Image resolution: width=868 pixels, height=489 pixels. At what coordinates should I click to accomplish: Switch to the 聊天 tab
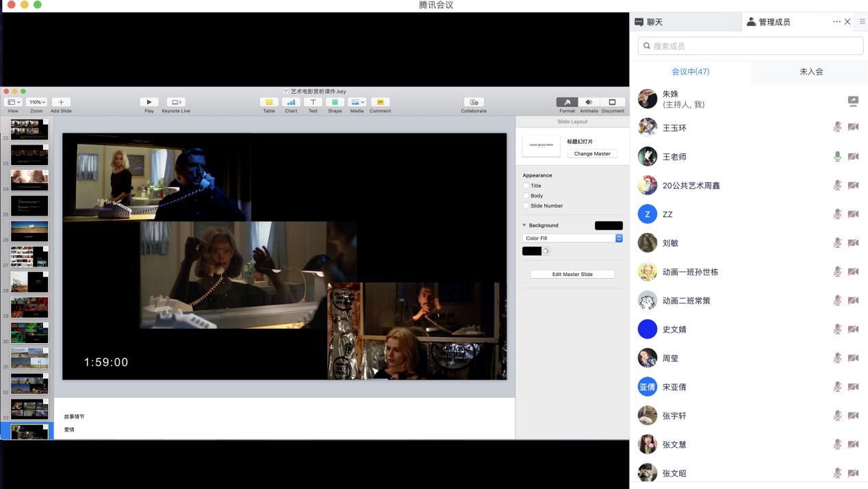[654, 22]
